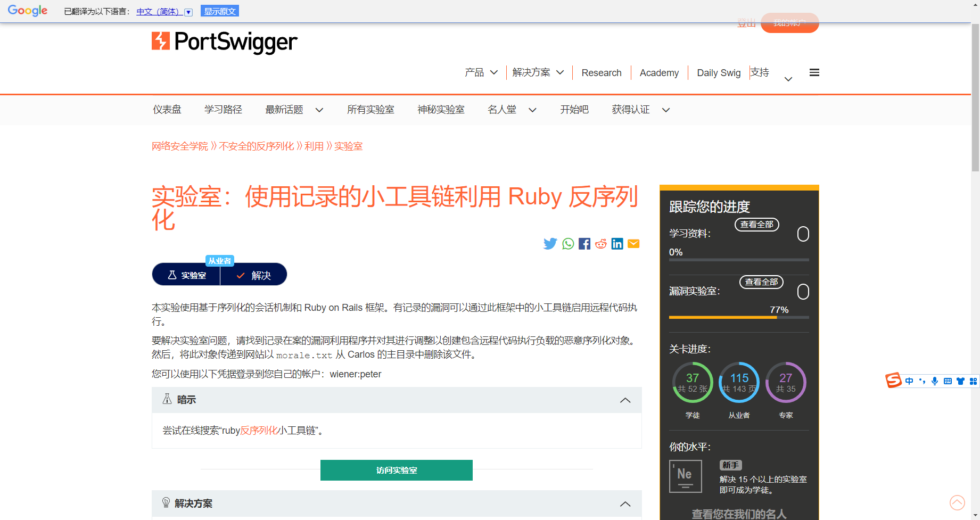Image resolution: width=980 pixels, height=520 pixels.
Task: Collapse the 解决方案 solution section
Action: pyautogui.click(x=625, y=504)
